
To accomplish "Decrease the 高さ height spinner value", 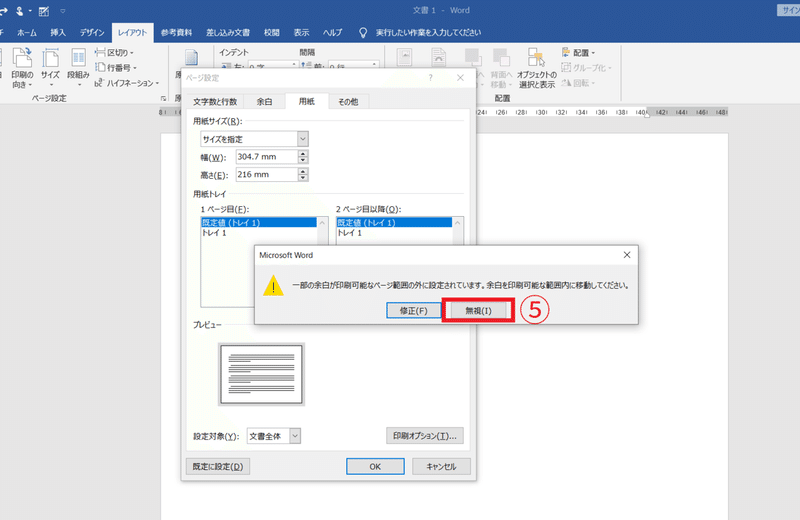I will [x=303, y=178].
